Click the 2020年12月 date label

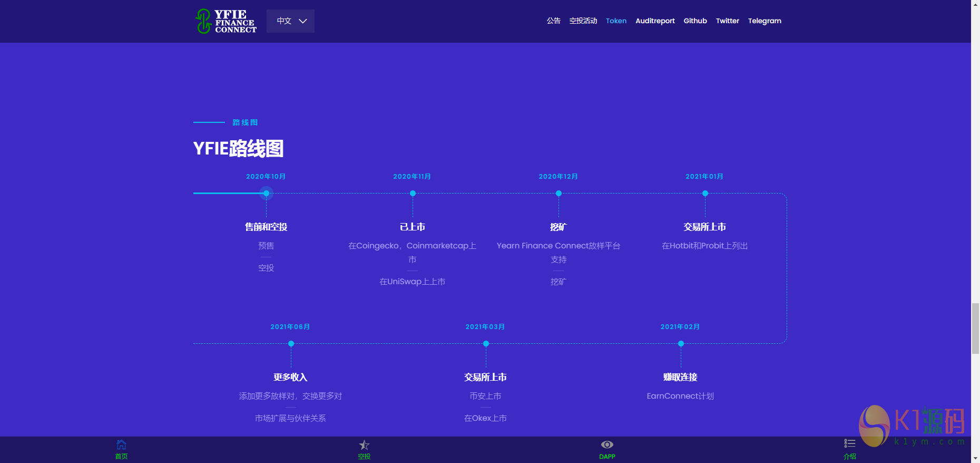[558, 177]
